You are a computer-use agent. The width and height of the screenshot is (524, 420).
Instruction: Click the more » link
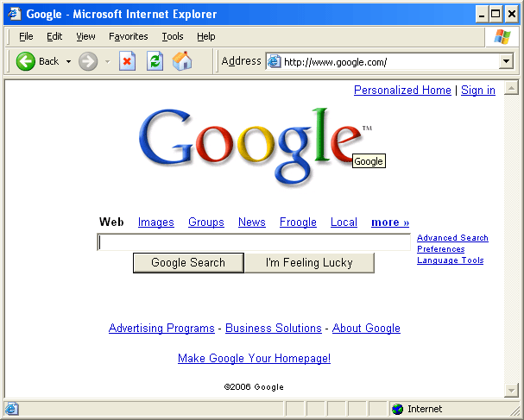(390, 223)
